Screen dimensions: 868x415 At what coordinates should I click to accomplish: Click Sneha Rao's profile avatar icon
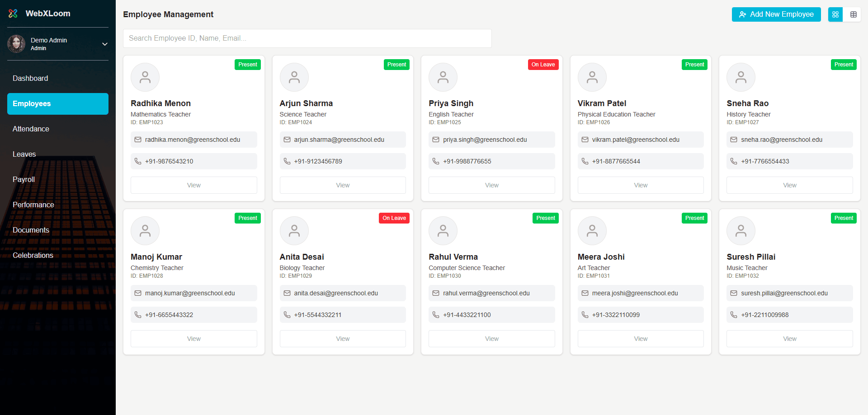click(x=741, y=77)
